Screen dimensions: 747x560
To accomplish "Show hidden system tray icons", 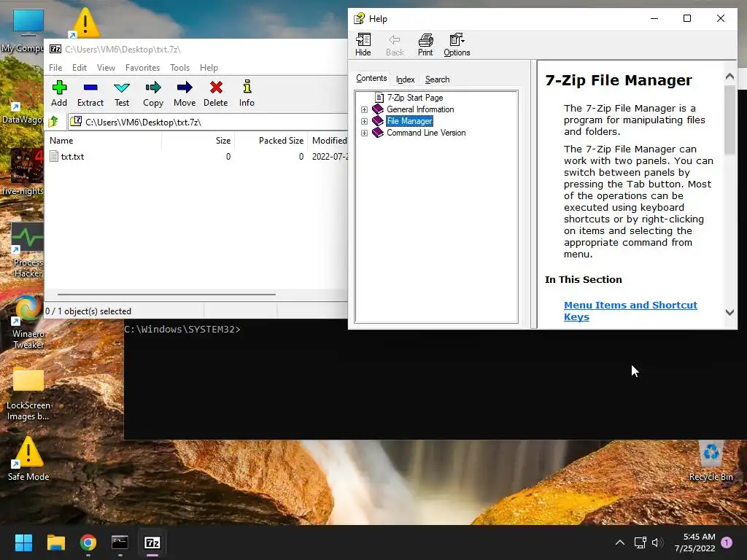I will (x=620, y=542).
